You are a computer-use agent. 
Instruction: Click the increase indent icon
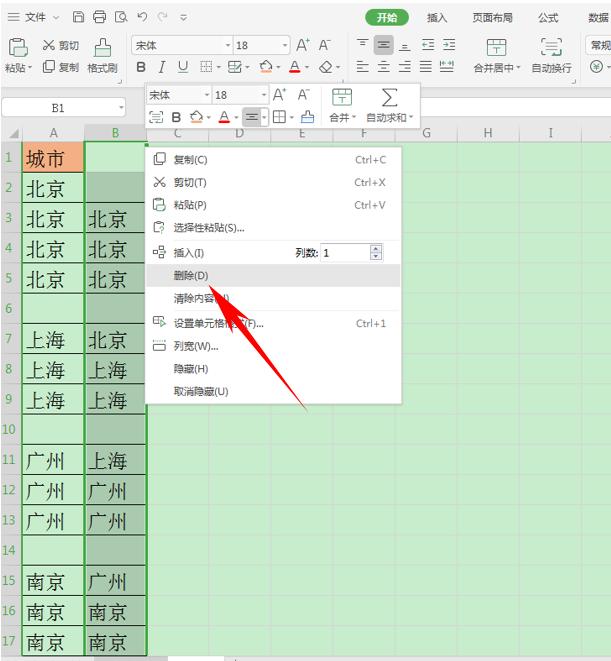(449, 45)
